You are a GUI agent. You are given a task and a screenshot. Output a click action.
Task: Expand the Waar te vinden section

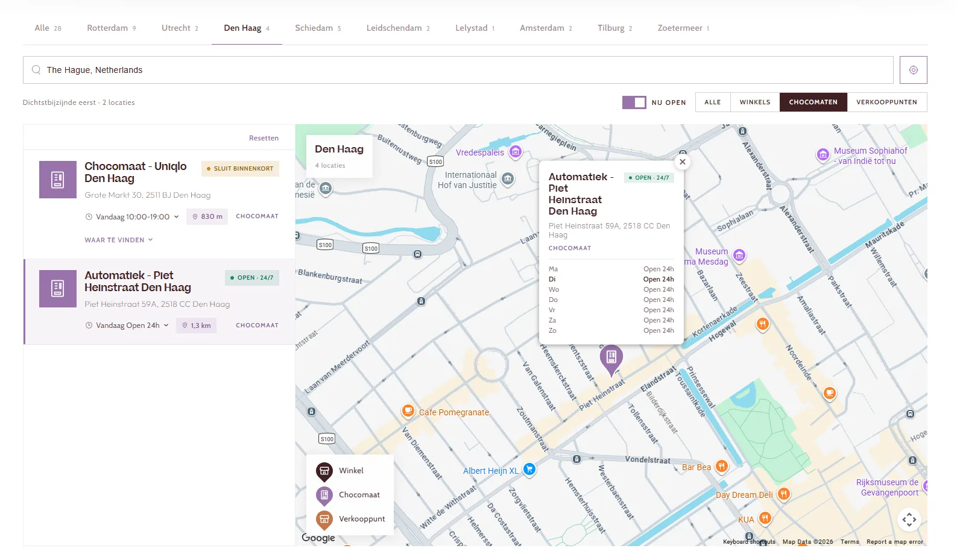tap(119, 240)
